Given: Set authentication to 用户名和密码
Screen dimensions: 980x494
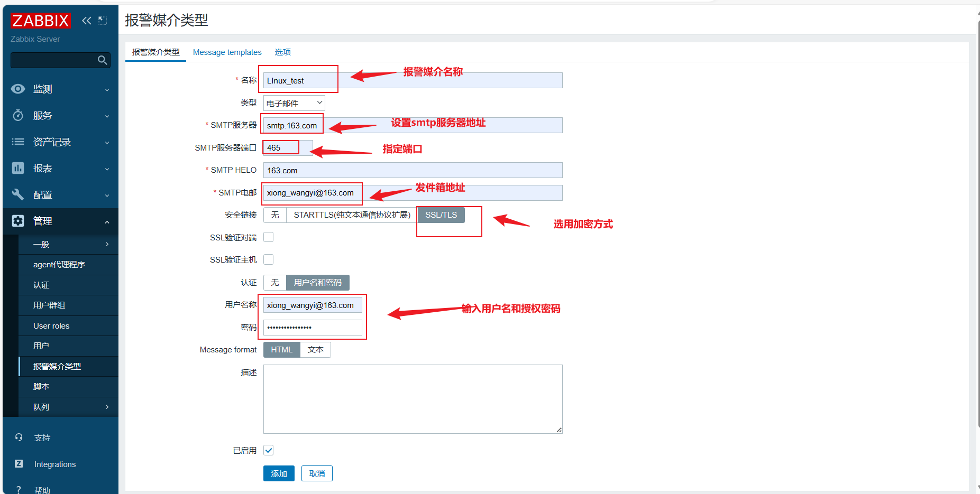Looking at the screenshot, I should [x=318, y=283].
